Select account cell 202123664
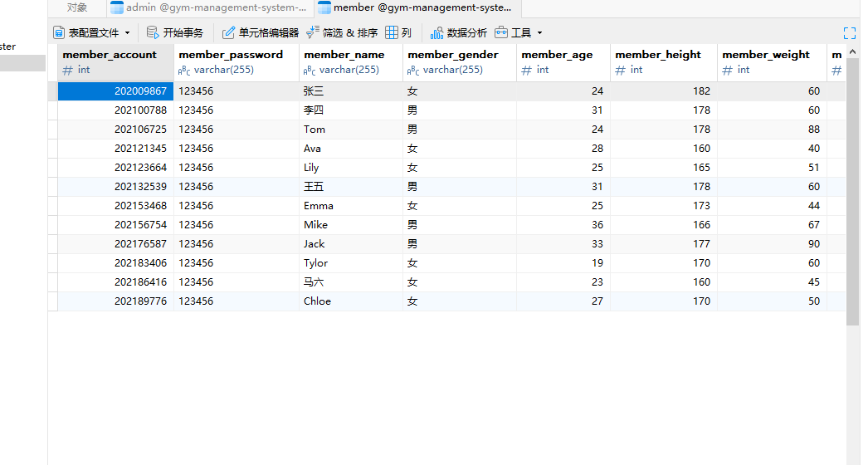 click(x=115, y=168)
